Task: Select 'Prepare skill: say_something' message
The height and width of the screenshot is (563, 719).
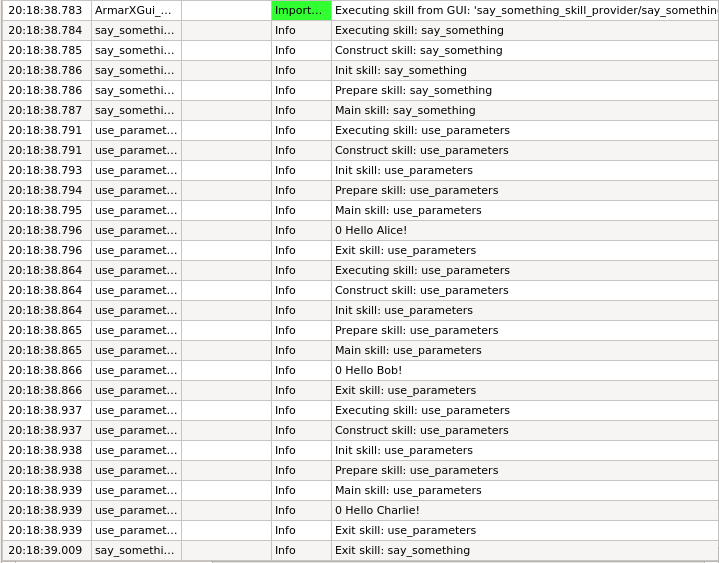Action: [413, 90]
